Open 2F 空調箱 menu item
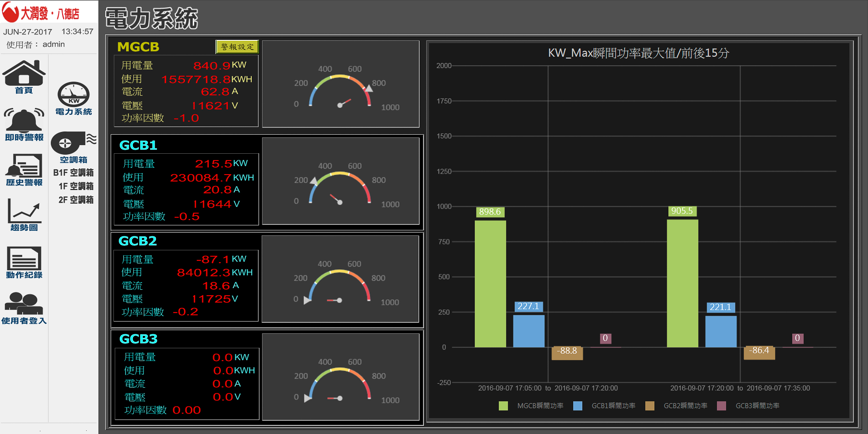Image resolution: width=868 pixels, height=434 pixels. (x=76, y=200)
